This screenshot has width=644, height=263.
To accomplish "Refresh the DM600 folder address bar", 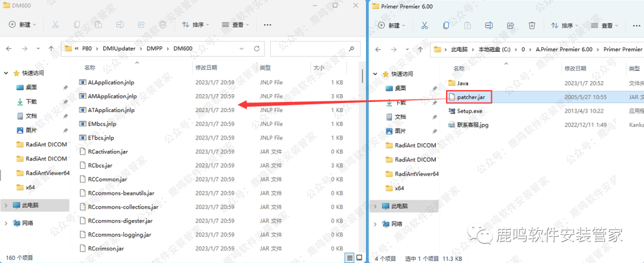I will (x=256, y=48).
